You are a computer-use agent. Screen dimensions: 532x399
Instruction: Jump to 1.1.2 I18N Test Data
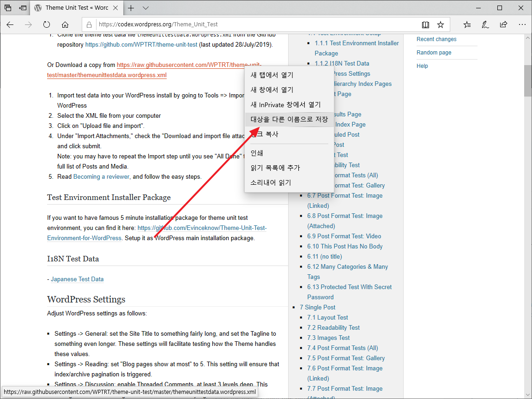tap(342, 63)
